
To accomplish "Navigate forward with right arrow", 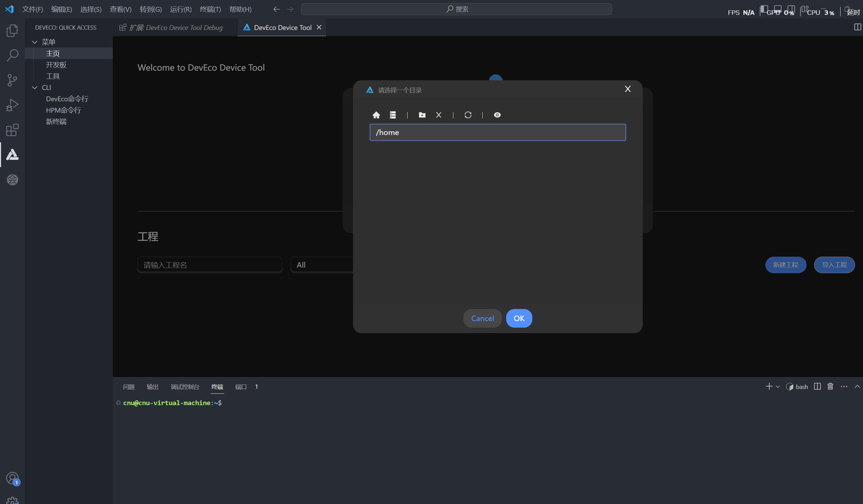I will (x=290, y=9).
